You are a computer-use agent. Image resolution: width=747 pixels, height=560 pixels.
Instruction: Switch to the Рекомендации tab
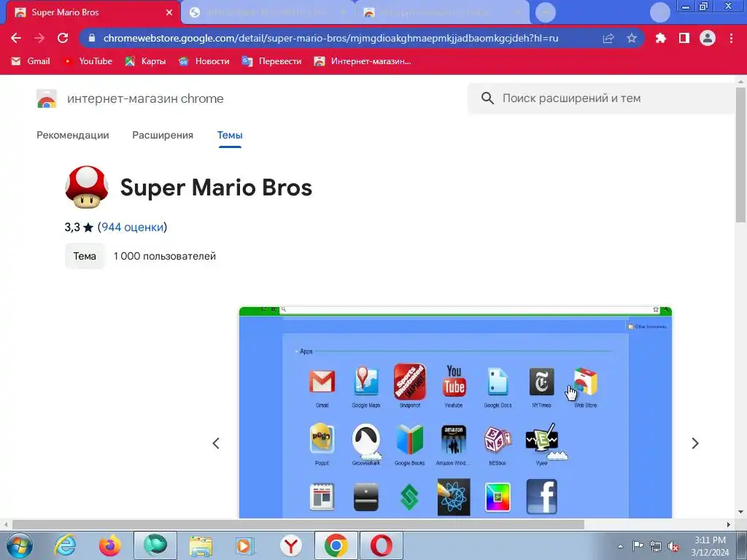click(73, 135)
